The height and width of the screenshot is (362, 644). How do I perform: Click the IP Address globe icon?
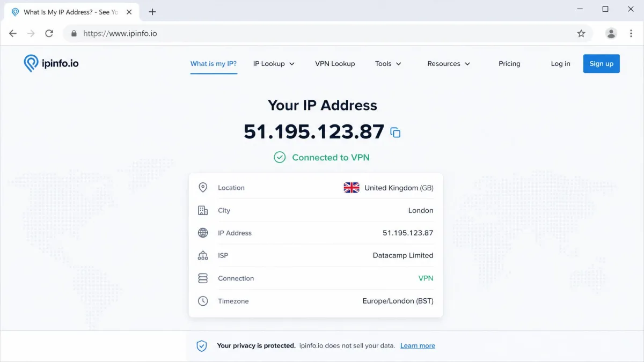(203, 233)
